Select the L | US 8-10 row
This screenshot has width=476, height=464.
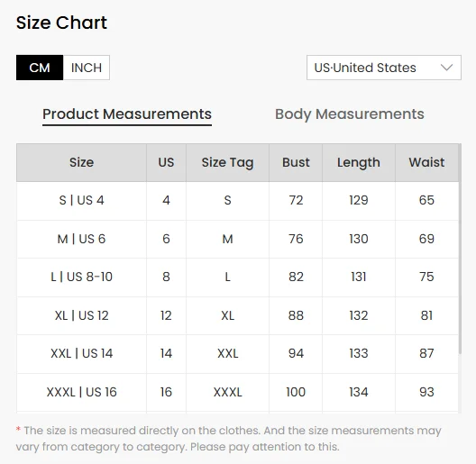tap(237, 277)
